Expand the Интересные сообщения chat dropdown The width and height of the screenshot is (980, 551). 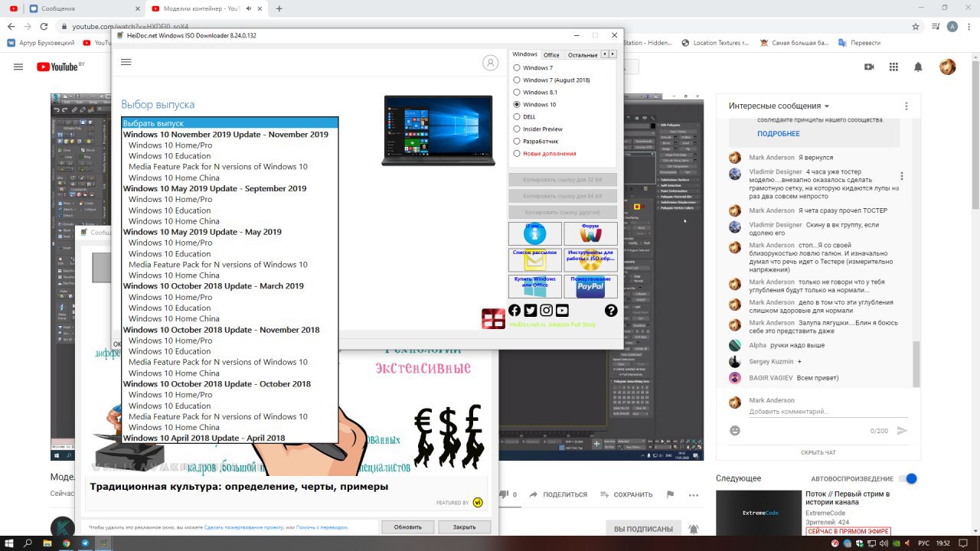point(779,106)
